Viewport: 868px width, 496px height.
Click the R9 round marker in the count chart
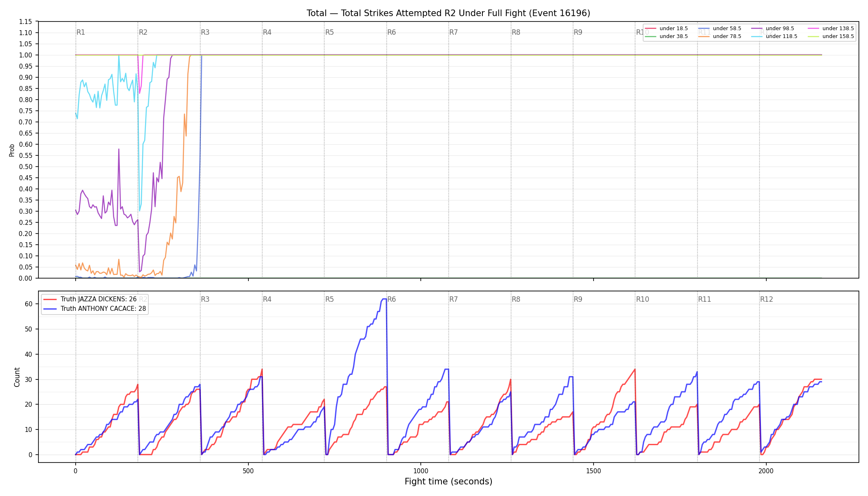point(578,299)
